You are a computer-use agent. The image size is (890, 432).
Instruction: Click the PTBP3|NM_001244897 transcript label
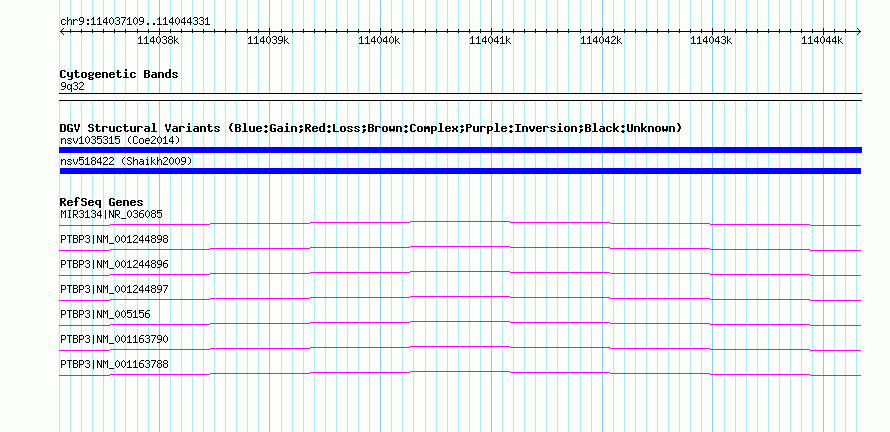click(x=114, y=290)
